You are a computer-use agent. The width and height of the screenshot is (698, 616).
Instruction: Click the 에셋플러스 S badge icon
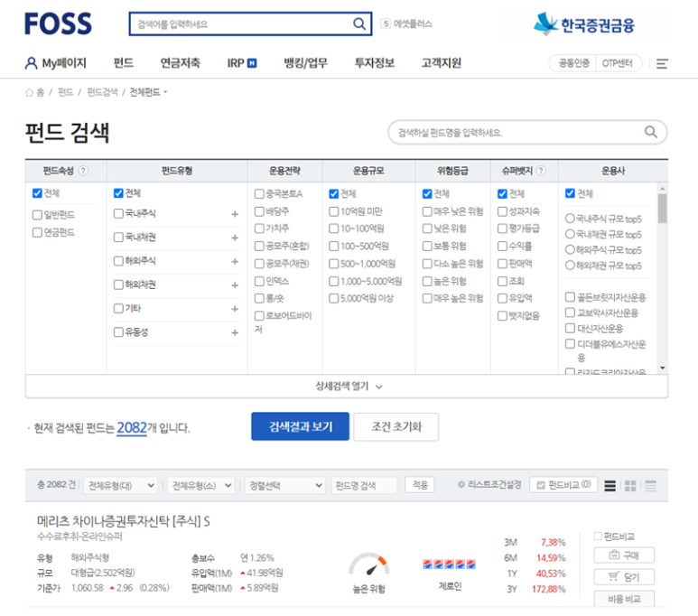(386, 23)
